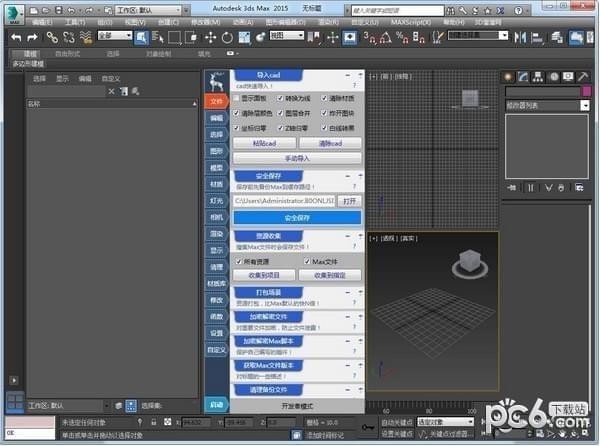Open the Modify tab in command panel
Viewport: 600px width, 446px height.
pyautogui.click(x=522, y=77)
